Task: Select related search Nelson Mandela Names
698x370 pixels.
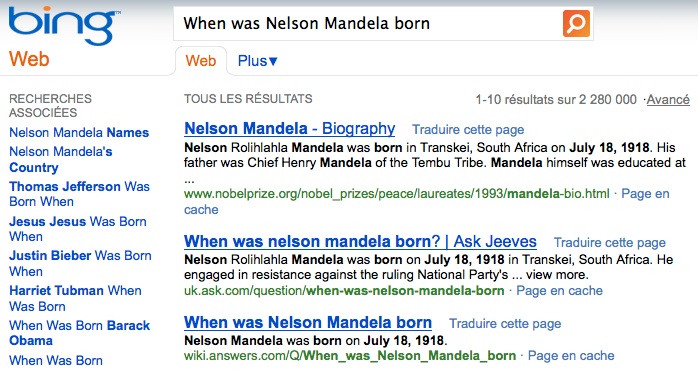Action: [x=79, y=133]
